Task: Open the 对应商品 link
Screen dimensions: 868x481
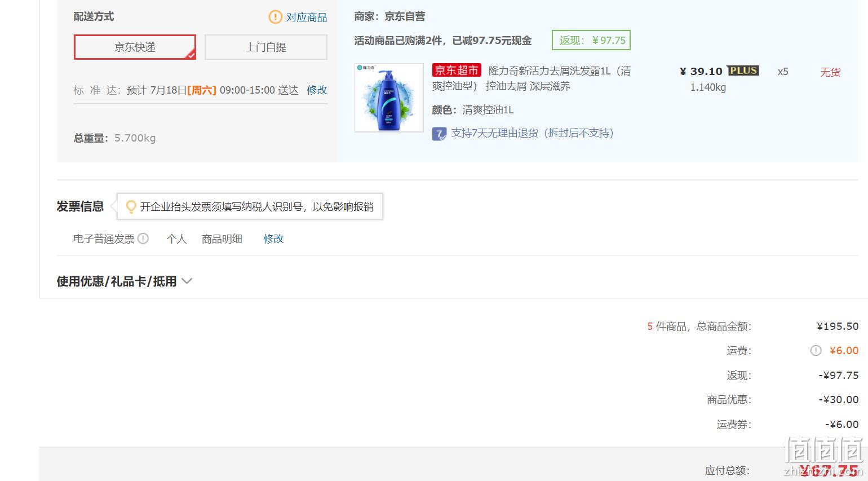Action: click(x=307, y=17)
